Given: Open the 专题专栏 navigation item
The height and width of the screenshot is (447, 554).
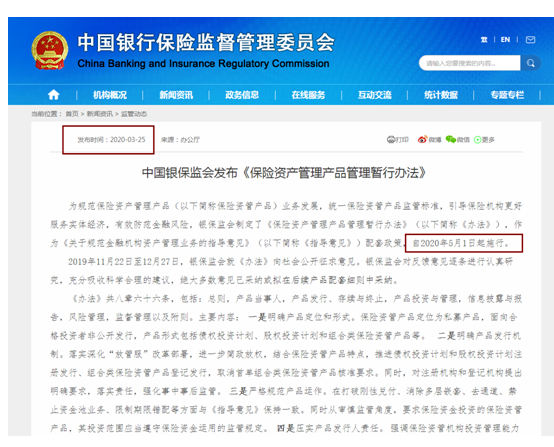Looking at the screenshot, I should (507, 95).
